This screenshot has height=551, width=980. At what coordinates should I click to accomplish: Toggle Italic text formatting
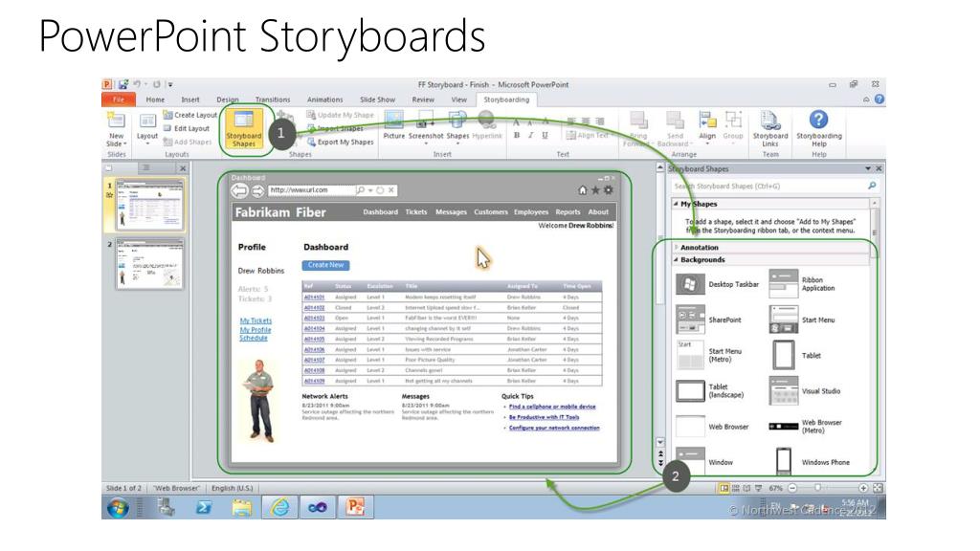(x=530, y=135)
